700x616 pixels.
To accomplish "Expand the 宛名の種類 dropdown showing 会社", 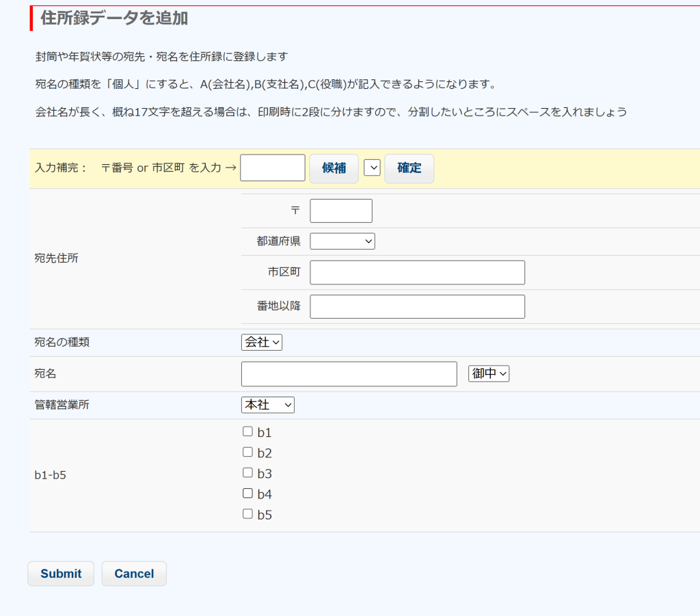I will 261,343.
